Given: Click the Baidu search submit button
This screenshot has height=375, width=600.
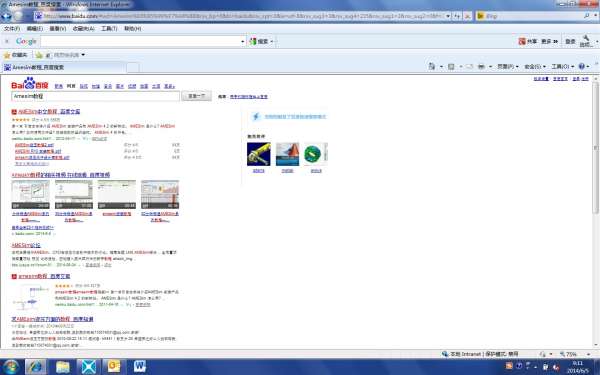Looking at the screenshot, I should point(196,96).
